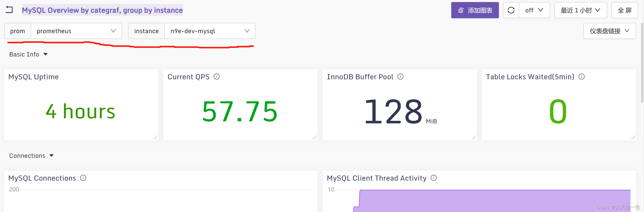The width and height of the screenshot is (644, 212).
Task: Click the MySQL Uptime panel title
Action: [x=33, y=77]
